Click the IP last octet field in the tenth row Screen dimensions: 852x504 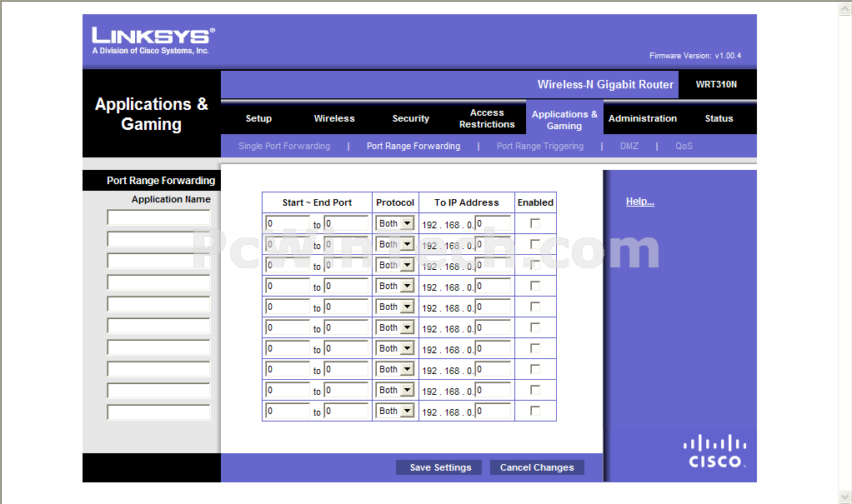tap(493, 411)
